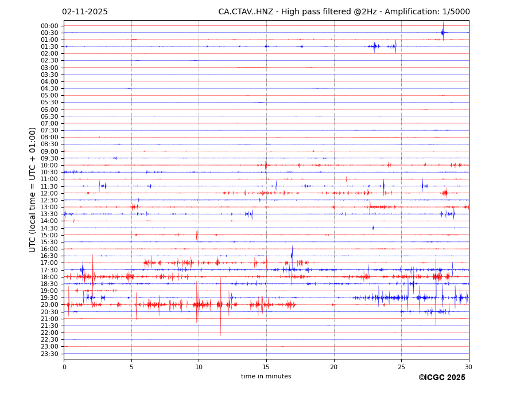The image size is (532, 399).
Task: Select the 15:00 row label
Action: coord(49,235)
